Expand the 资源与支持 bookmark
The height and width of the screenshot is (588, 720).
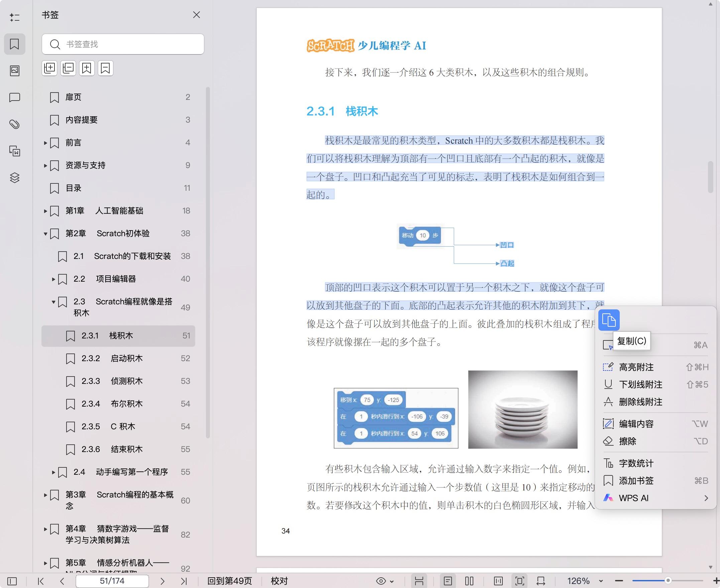point(45,166)
